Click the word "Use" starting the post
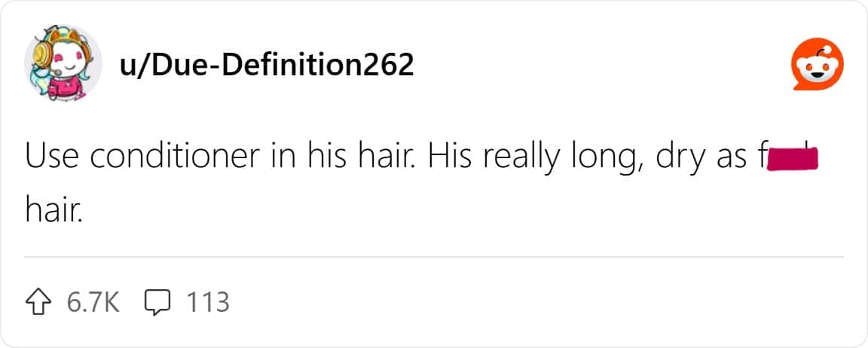 (49, 156)
